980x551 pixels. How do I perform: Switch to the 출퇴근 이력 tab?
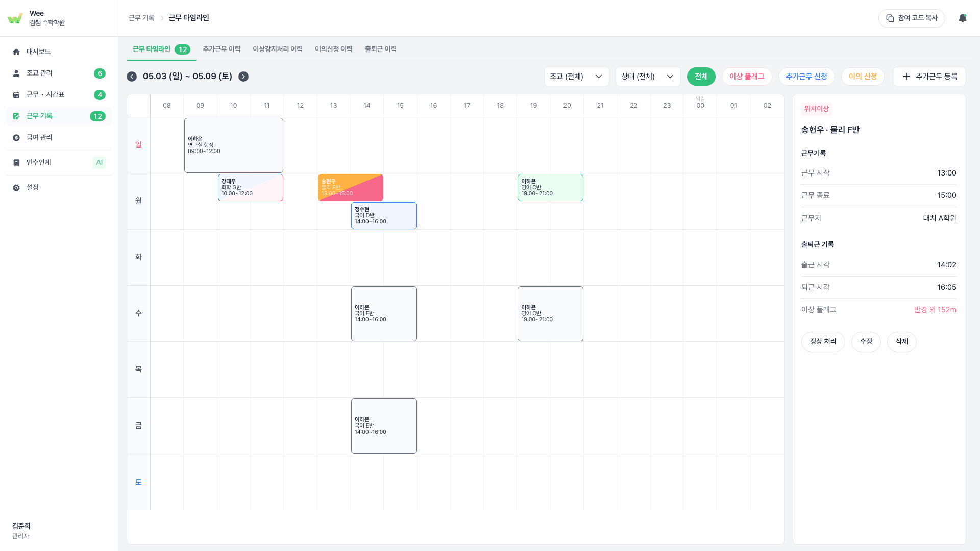coord(381,49)
